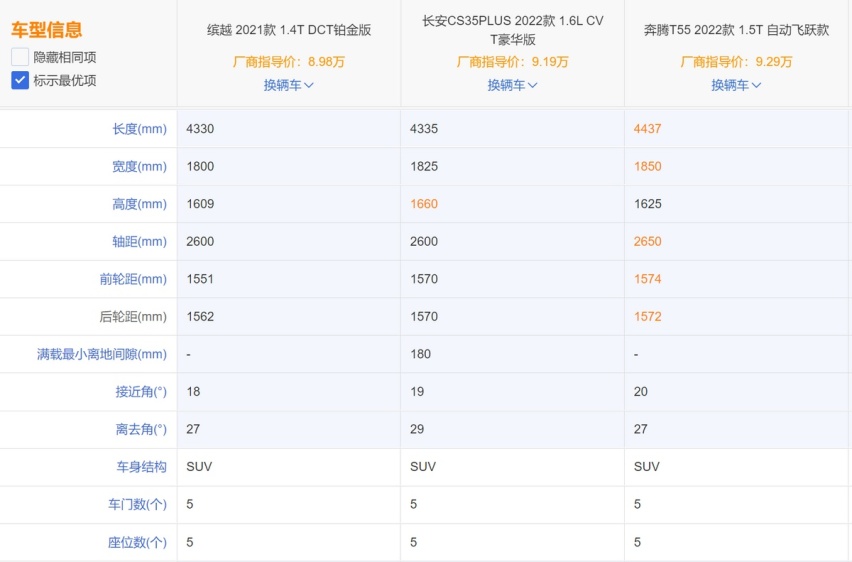Viewport: 852px width, 562px height.
Task: Select ground clearance value 180
Action: point(421,354)
